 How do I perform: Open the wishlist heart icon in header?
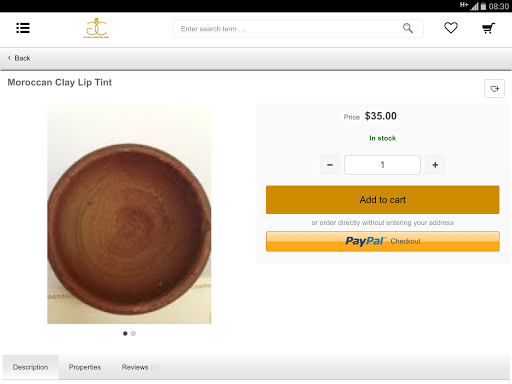[x=451, y=28]
